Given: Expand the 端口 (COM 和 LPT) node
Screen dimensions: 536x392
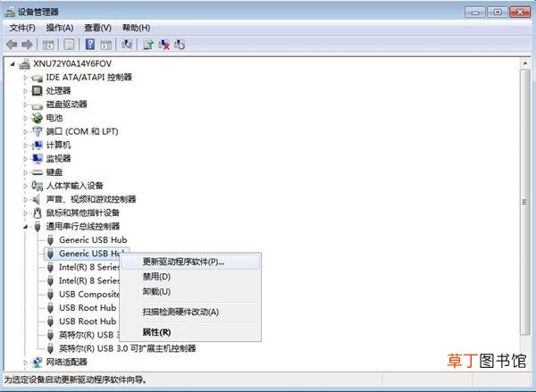Looking at the screenshot, I should (25, 131).
